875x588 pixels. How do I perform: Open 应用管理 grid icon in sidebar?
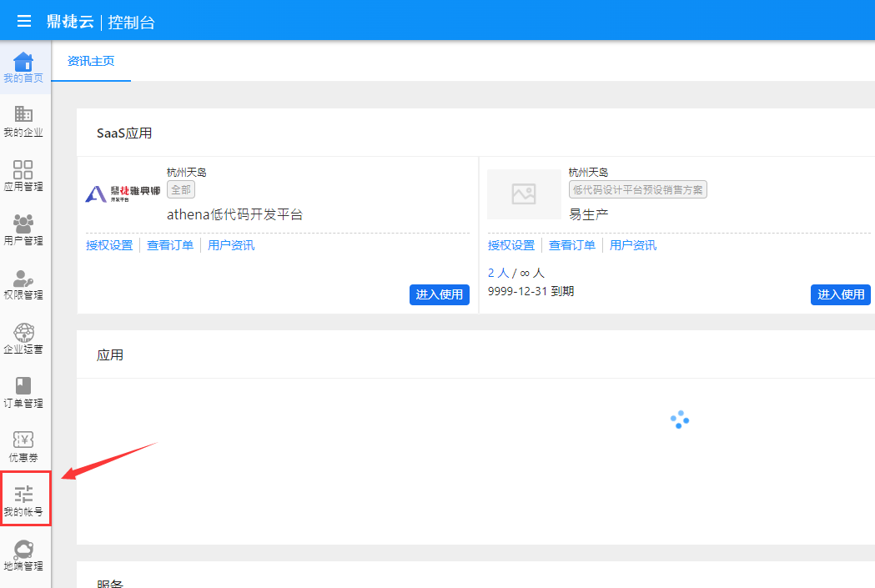23,169
